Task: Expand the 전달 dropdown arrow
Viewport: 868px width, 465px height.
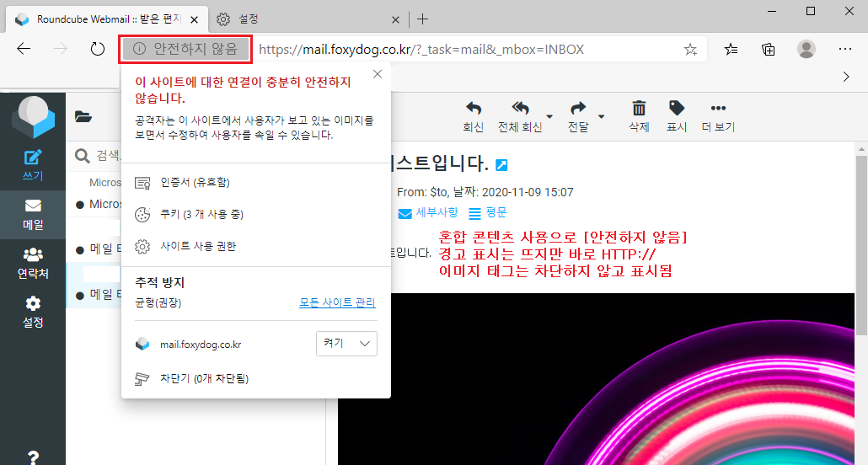Action: [x=601, y=116]
